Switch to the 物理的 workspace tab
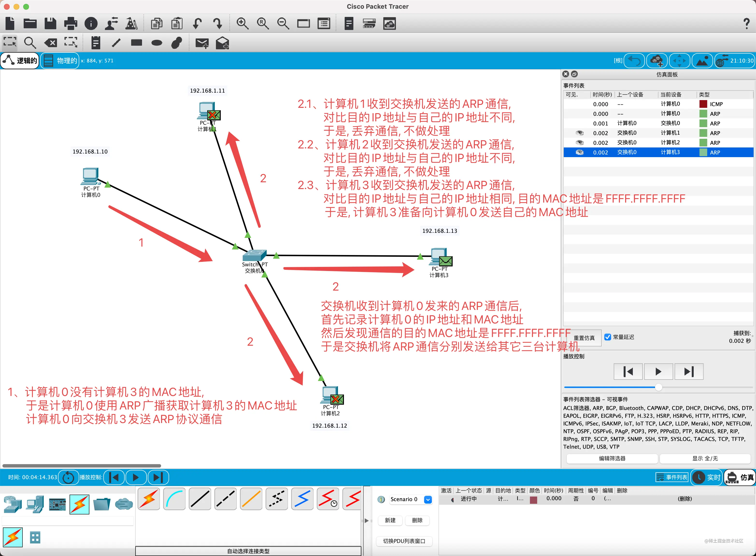The image size is (756, 556). 60,61
